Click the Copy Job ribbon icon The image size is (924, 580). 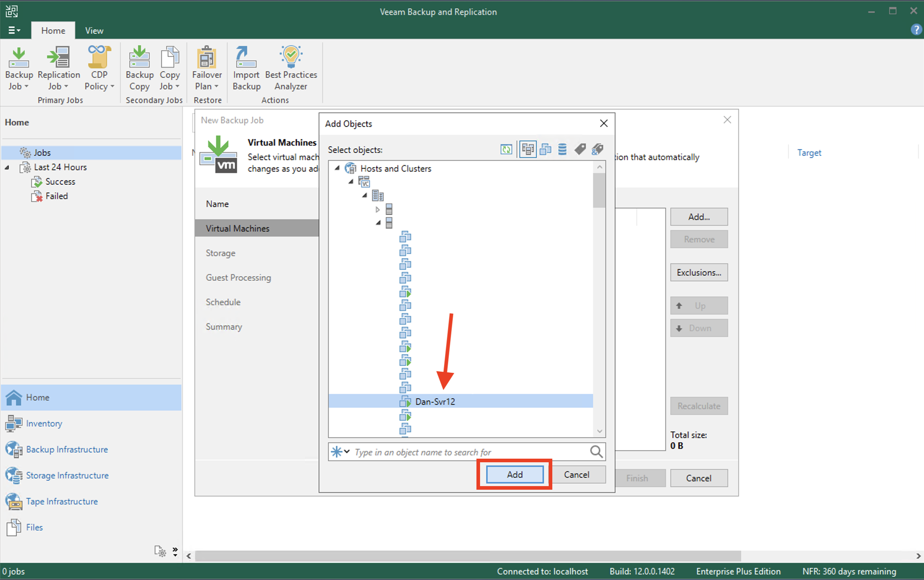click(169, 57)
